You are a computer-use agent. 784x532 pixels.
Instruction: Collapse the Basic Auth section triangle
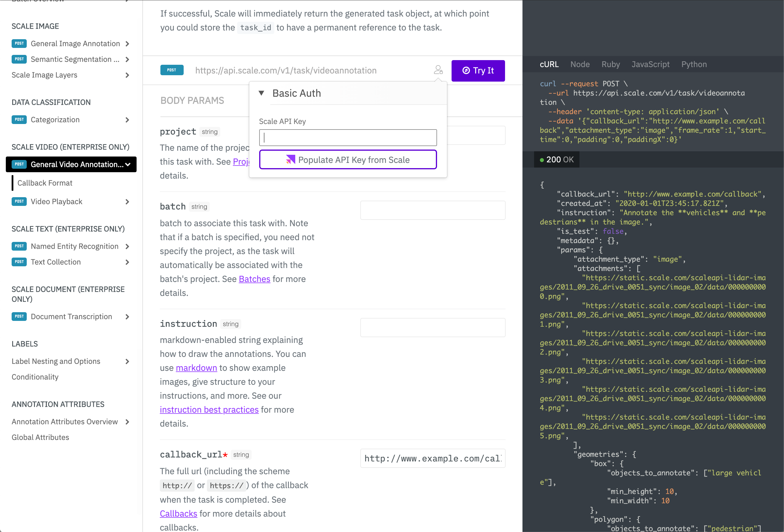pyautogui.click(x=262, y=93)
